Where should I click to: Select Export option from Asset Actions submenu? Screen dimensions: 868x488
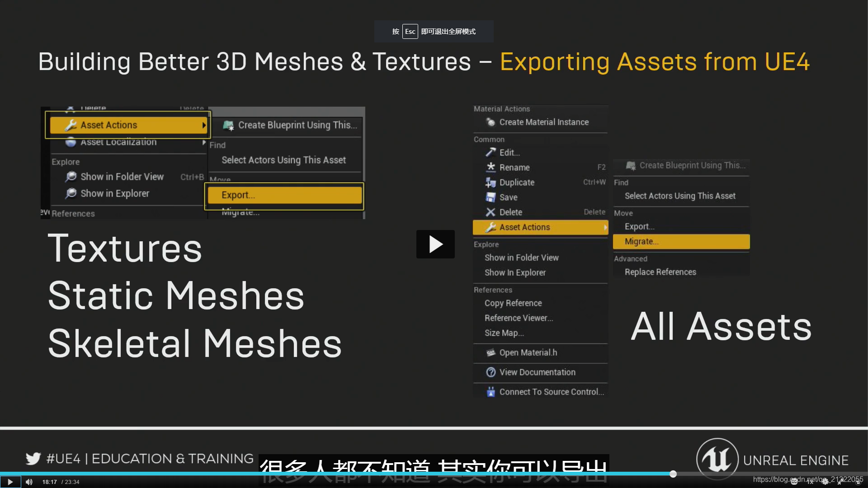[x=286, y=195]
